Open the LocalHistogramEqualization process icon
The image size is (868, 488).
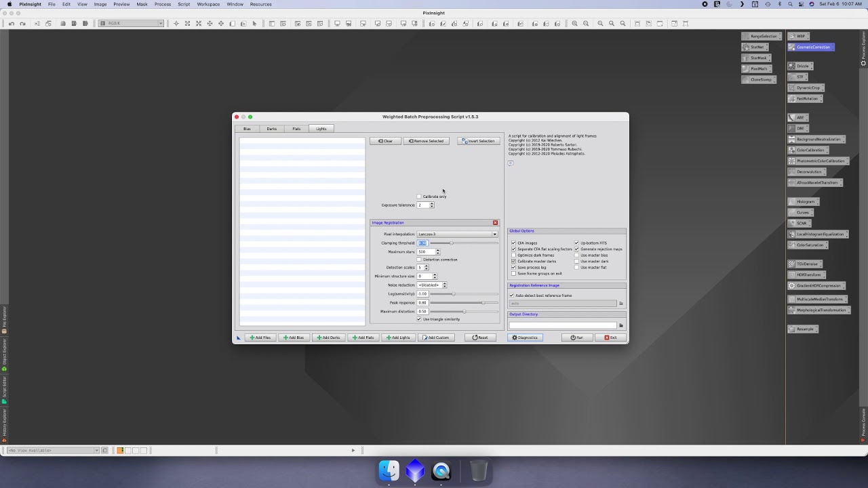tap(818, 234)
